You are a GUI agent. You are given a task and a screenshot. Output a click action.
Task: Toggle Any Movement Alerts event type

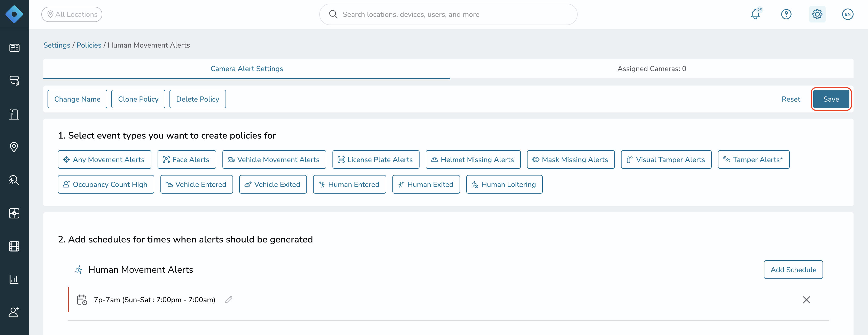(104, 159)
